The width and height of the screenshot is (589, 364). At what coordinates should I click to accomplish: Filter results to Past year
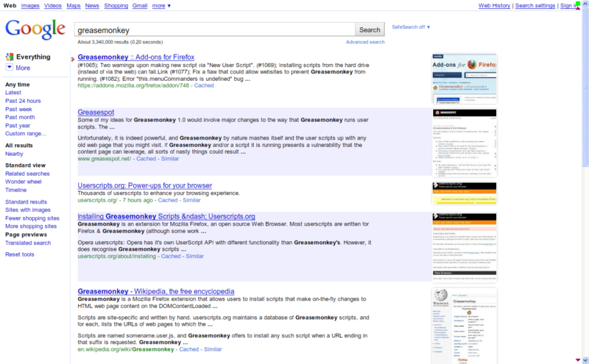(18, 125)
